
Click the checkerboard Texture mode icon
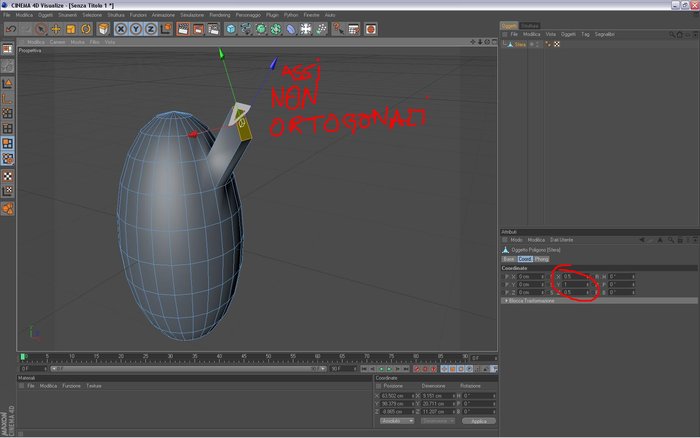(x=8, y=176)
